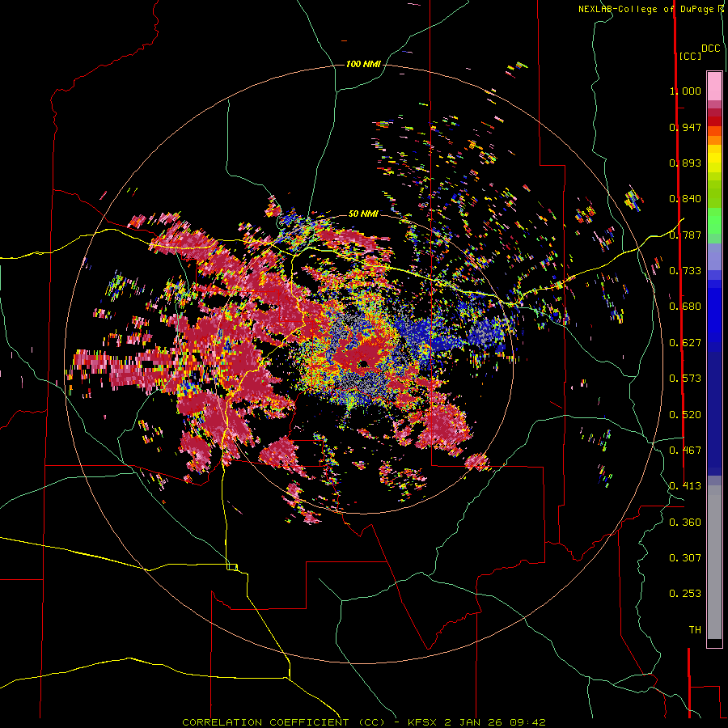Click the DCC label above the color bar
The height and width of the screenshot is (728, 728).
(710, 49)
